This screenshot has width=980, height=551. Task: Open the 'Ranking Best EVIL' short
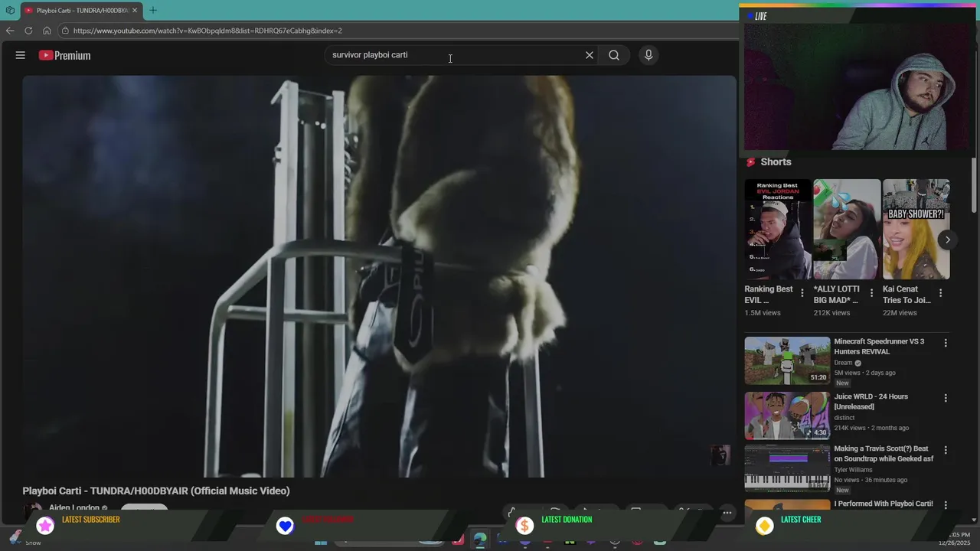pyautogui.click(x=778, y=230)
